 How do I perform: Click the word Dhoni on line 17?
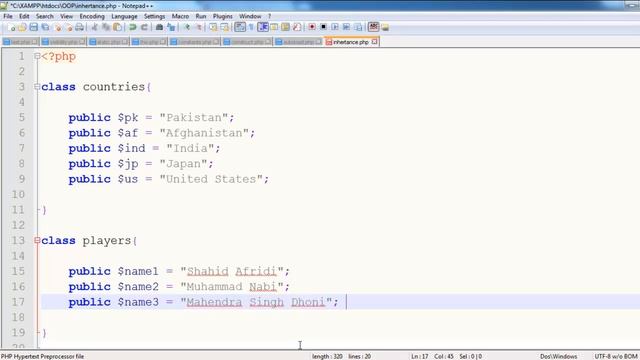coord(308,302)
